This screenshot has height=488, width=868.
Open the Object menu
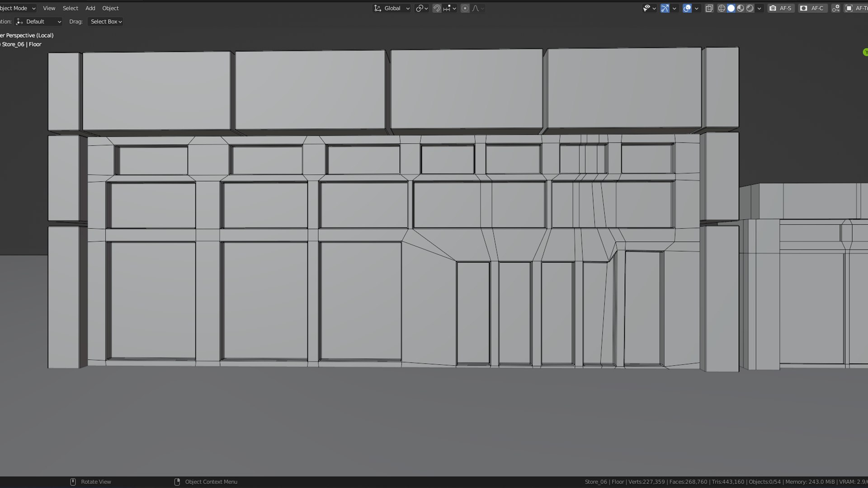[110, 8]
